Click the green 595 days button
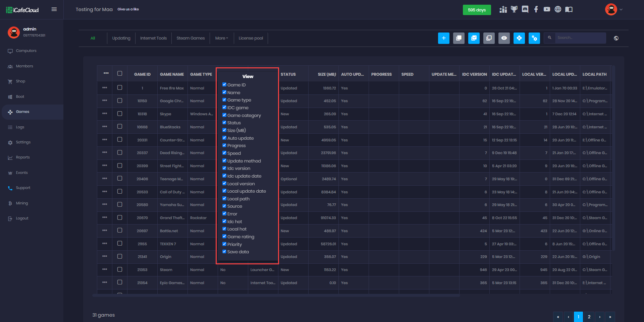 (477, 10)
